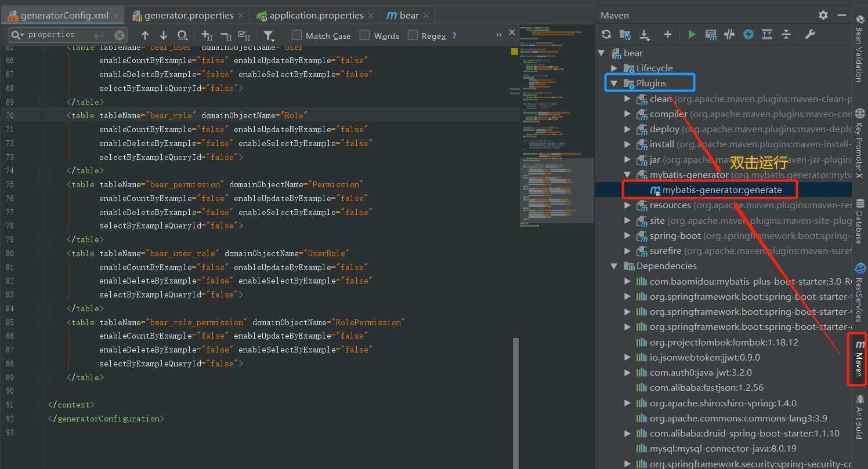Toggle skip tests mode lightning icon
Viewport: 868px width, 469px height.
pyautogui.click(x=748, y=35)
